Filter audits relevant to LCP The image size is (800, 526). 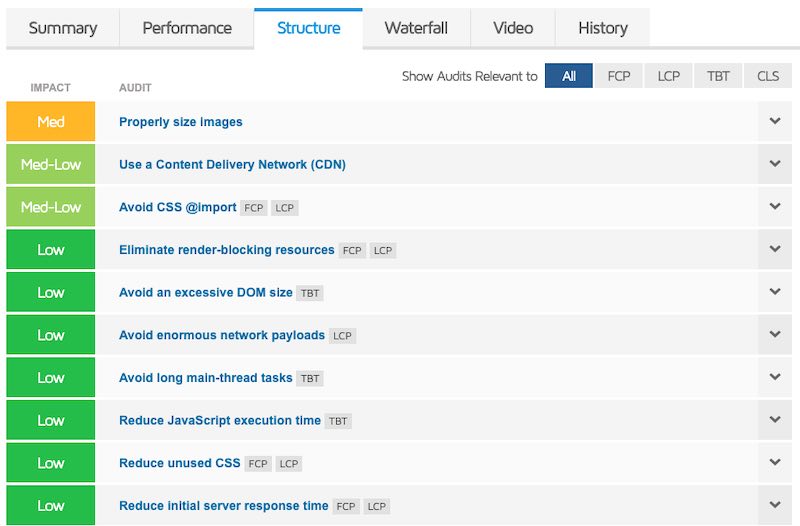[668, 76]
